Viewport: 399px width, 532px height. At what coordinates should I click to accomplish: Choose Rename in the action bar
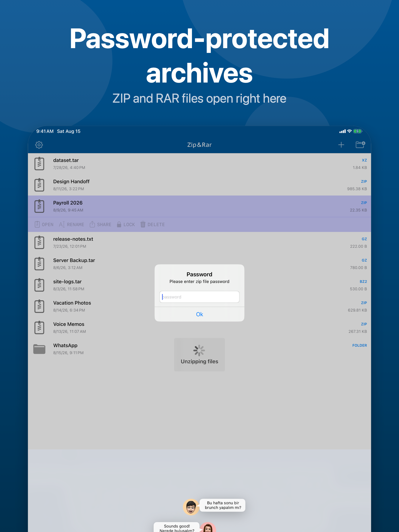(x=72, y=224)
